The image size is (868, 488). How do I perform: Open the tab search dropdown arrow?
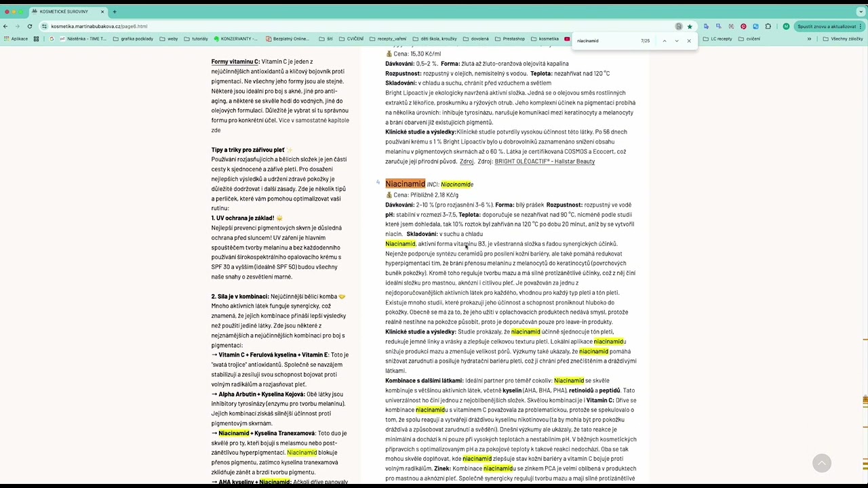pos(861,12)
